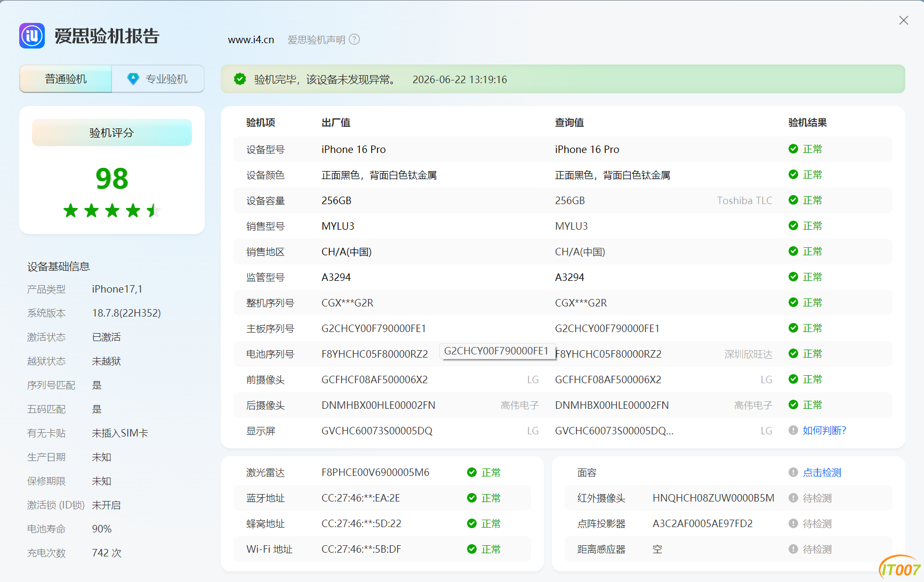
Task: Switch to the 普通验机 tab
Action: click(66, 79)
